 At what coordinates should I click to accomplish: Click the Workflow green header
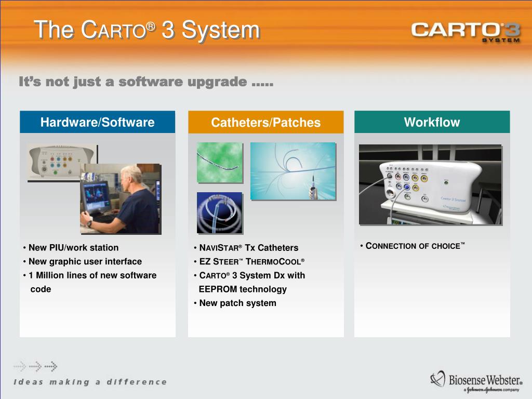click(432, 122)
